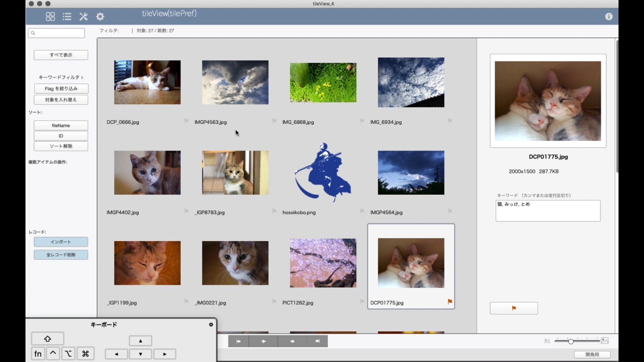
Task: Click the 開発用 button at bottom right
Action: [593, 354]
